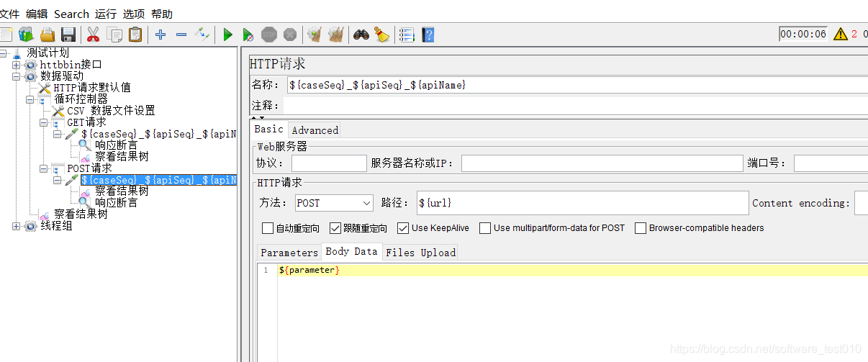The height and width of the screenshot is (362, 868).
Task: Click the 注释 comment field
Action: [575, 106]
